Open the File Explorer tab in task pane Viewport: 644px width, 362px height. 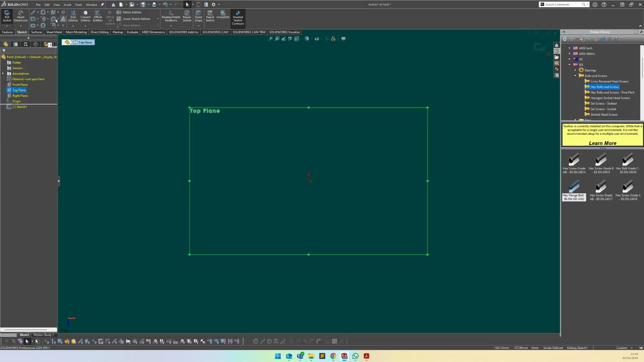[556, 57]
